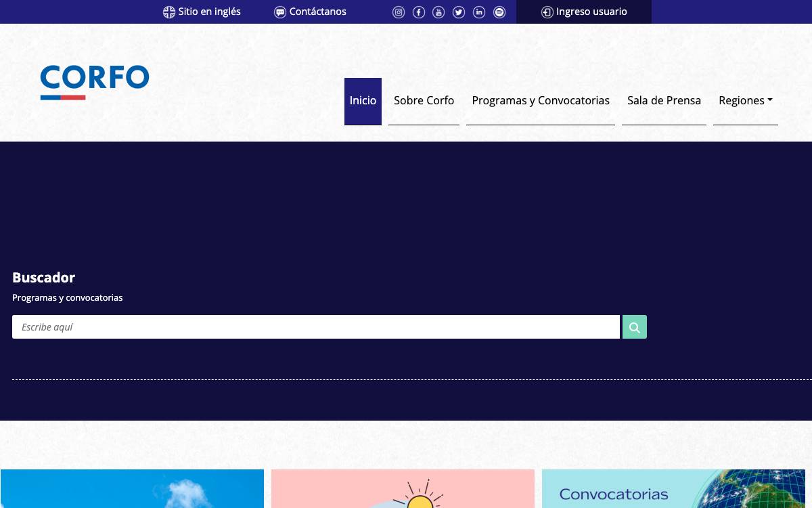Open the LinkedIn social icon
The height and width of the screenshot is (508, 812).
(x=479, y=12)
